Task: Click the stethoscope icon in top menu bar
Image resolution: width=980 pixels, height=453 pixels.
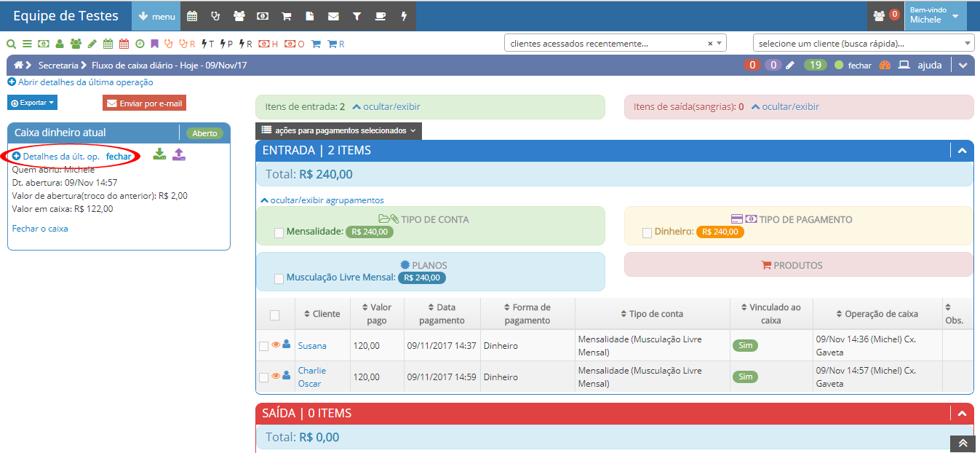Action: pos(215,15)
